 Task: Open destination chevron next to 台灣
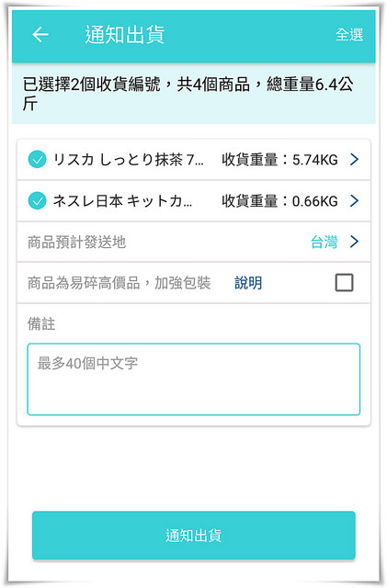click(x=354, y=242)
